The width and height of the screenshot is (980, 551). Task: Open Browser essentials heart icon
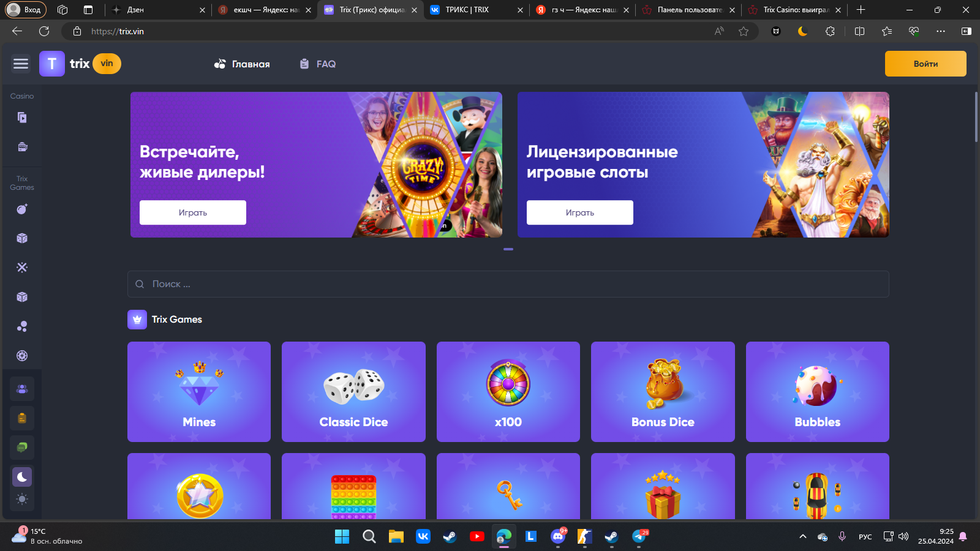[x=914, y=31]
